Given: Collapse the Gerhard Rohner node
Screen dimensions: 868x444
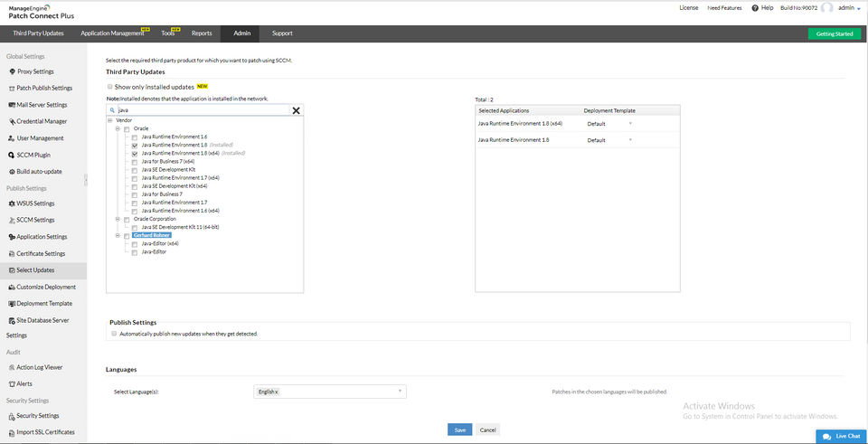Looking at the screenshot, I should click(118, 235).
